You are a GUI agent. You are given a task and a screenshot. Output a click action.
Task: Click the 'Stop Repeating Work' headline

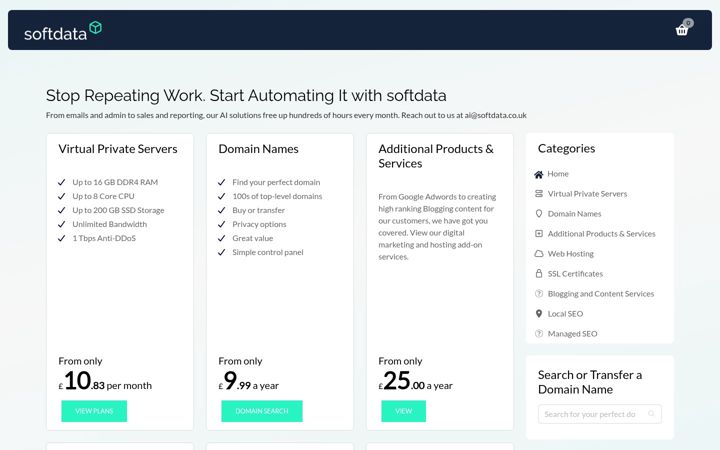(246, 96)
